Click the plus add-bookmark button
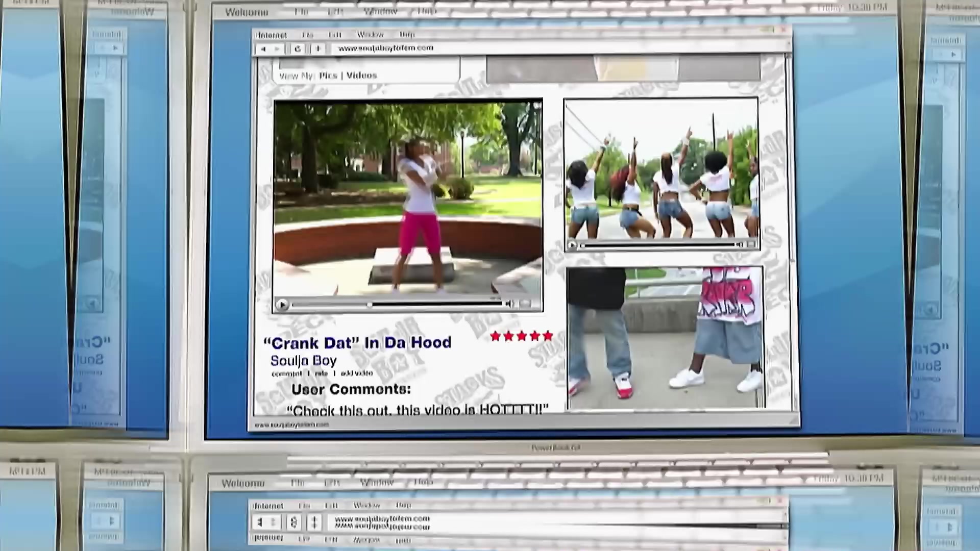Viewport: 980px width, 551px height. pos(318,49)
